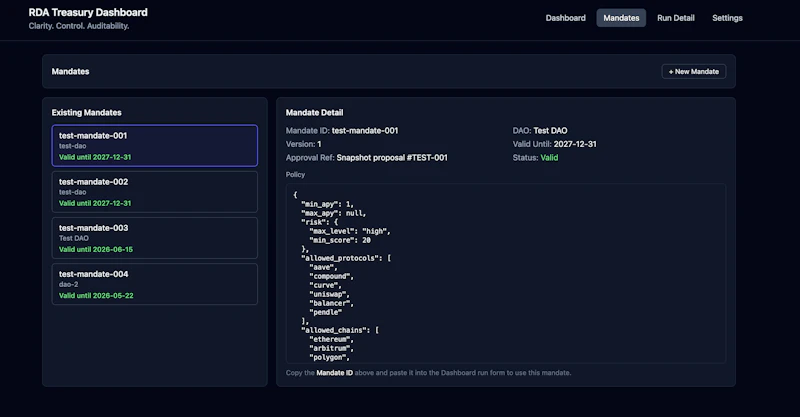800x417 pixels.
Task: Click the Copy the Mandate ID hint text
Action: (x=428, y=373)
